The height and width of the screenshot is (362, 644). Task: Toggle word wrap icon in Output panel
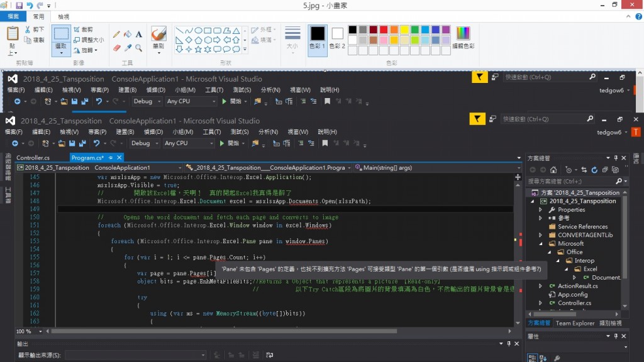pos(269,355)
